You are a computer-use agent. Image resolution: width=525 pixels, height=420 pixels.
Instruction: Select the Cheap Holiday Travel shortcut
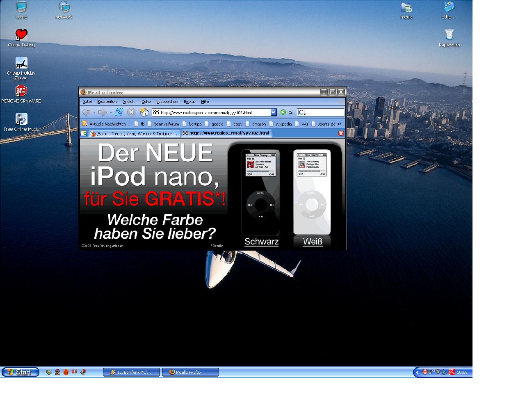pyautogui.click(x=21, y=68)
